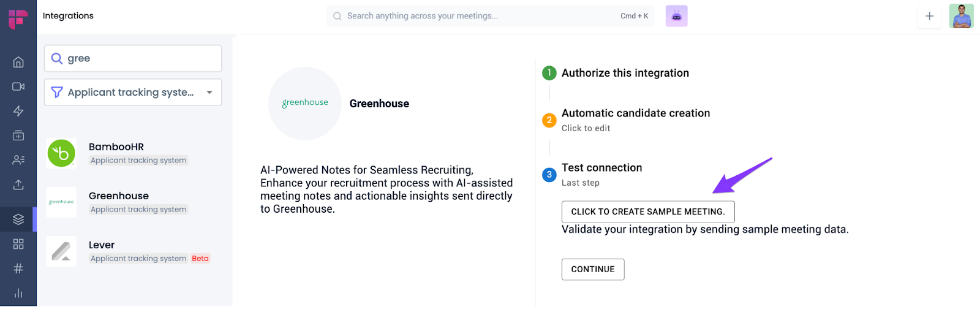
Task: Click to create sample meeting button
Action: [647, 211]
